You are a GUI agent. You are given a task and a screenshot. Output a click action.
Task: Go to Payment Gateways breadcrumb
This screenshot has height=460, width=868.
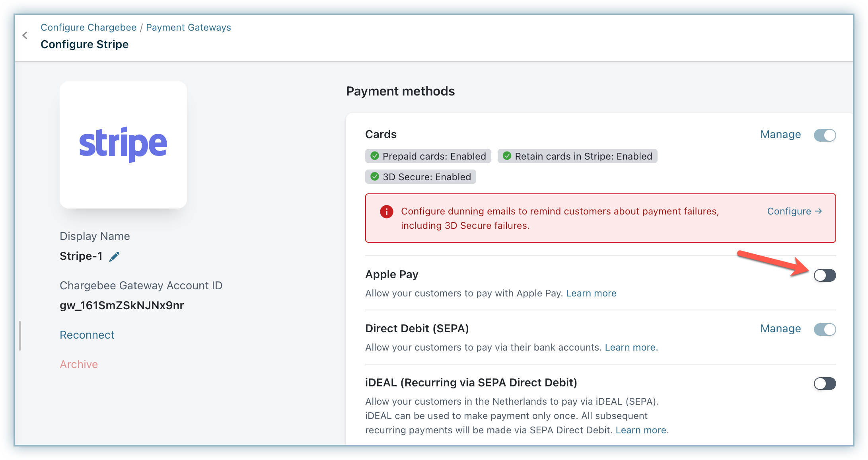[x=188, y=27]
